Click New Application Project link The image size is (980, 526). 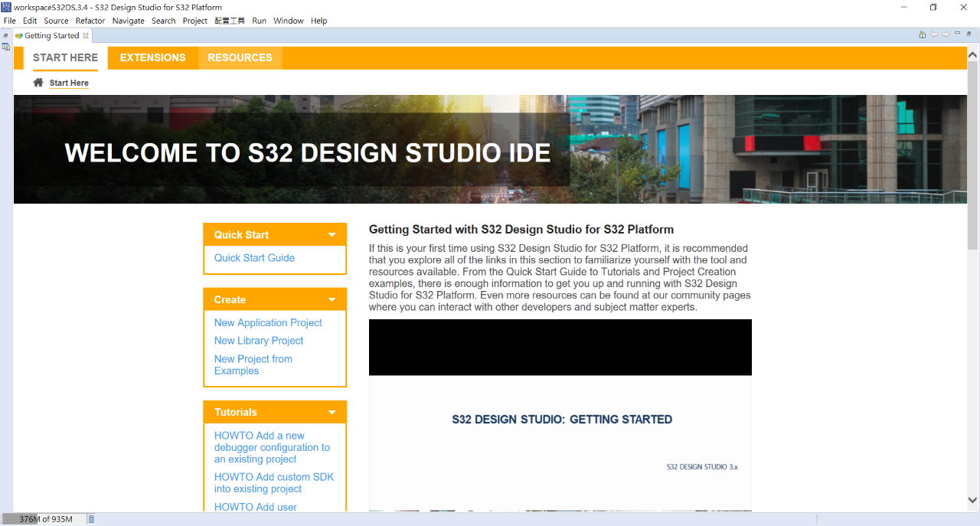coord(268,323)
